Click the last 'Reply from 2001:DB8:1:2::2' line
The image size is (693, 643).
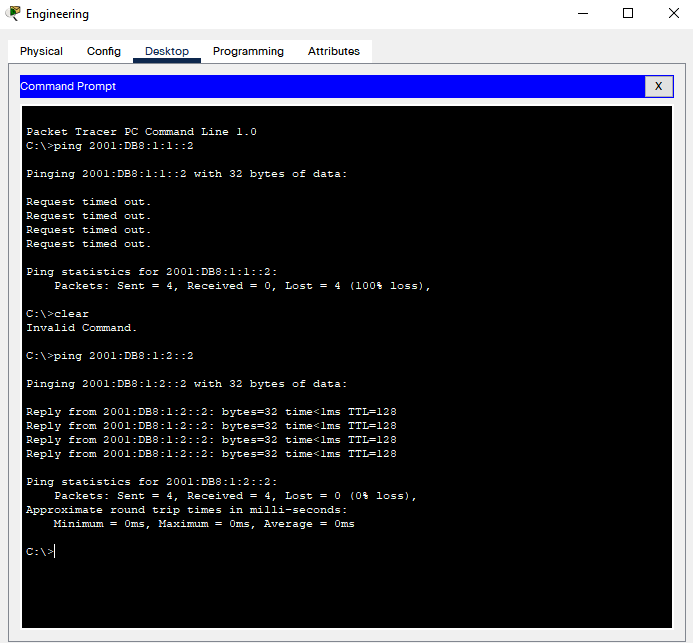click(211, 454)
